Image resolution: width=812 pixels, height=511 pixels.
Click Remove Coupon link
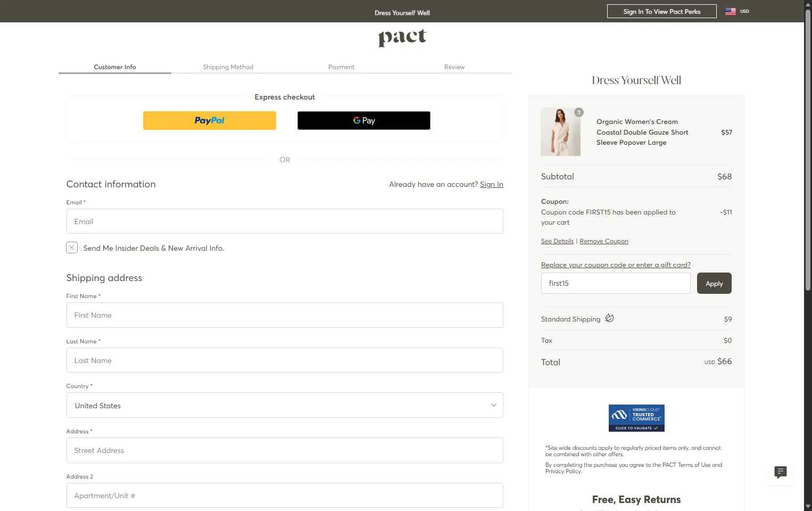(x=604, y=241)
